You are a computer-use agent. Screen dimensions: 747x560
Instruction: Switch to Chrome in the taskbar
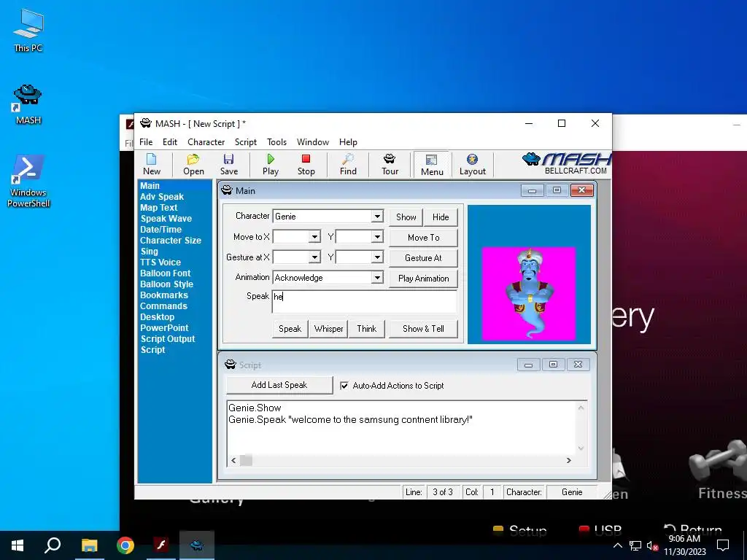click(x=125, y=545)
